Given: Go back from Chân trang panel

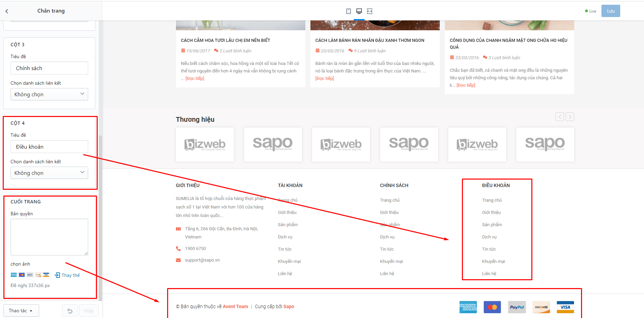Looking at the screenshot, I should click(x=7, y=11).
